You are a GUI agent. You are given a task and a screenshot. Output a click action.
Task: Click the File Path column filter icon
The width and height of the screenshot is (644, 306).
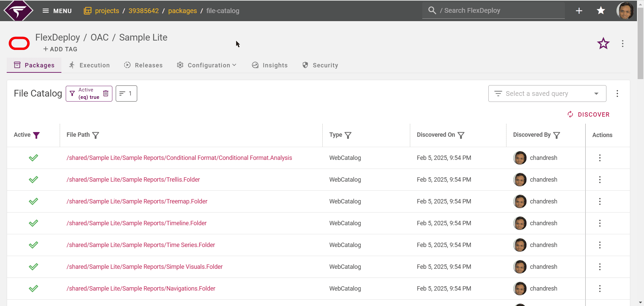[x=96, y=135]
